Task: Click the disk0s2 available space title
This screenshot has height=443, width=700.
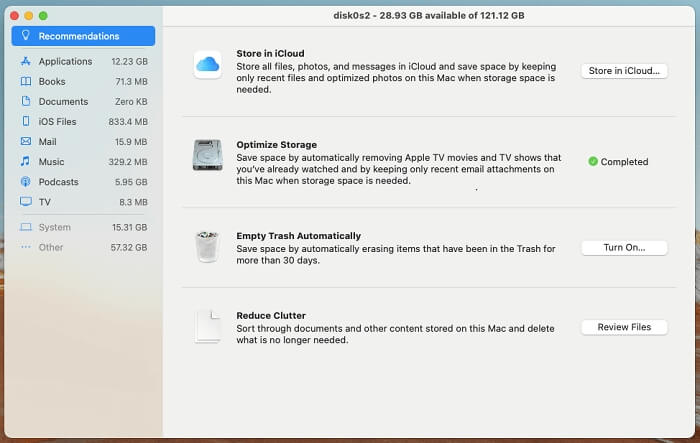Action: [429, 15]
